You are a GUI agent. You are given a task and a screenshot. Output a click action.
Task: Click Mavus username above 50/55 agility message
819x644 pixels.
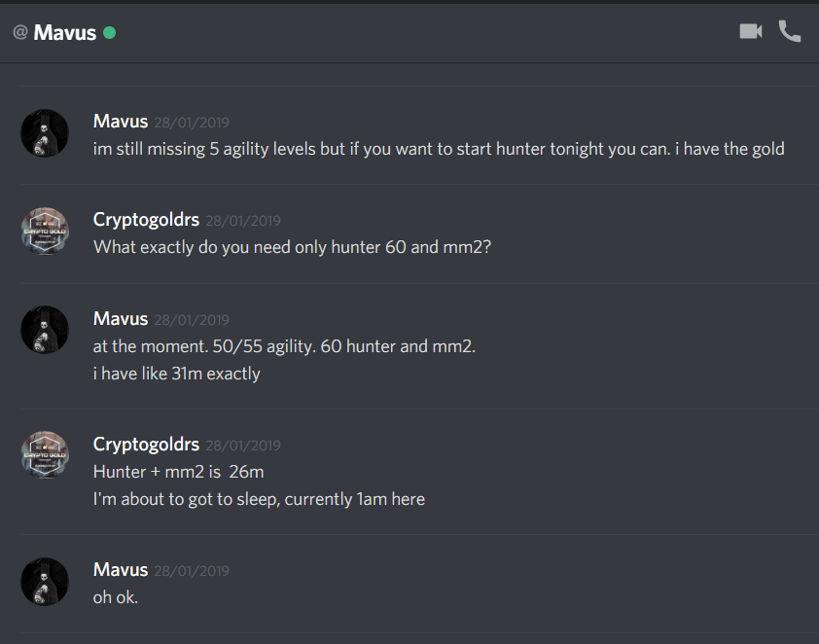coord(121,318)
